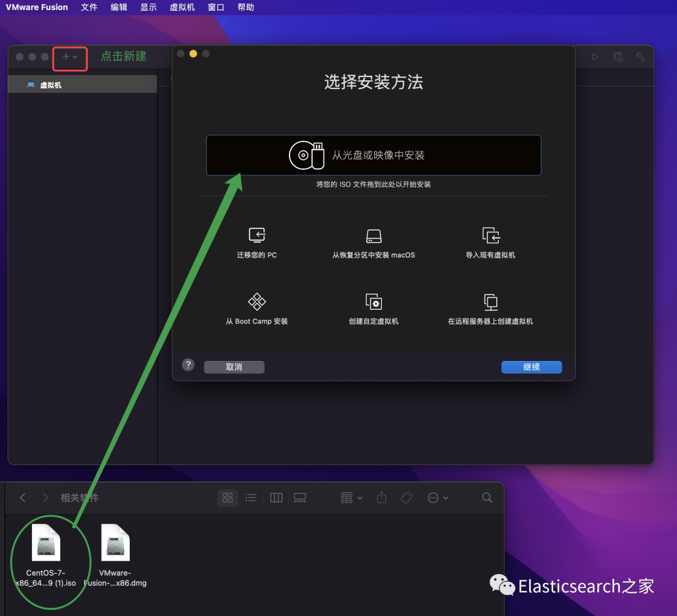Image resolution: width=677 pixels, height=616 pixels.
Task: Open the 帮助 menu
Action: click(x=246, y=8)
